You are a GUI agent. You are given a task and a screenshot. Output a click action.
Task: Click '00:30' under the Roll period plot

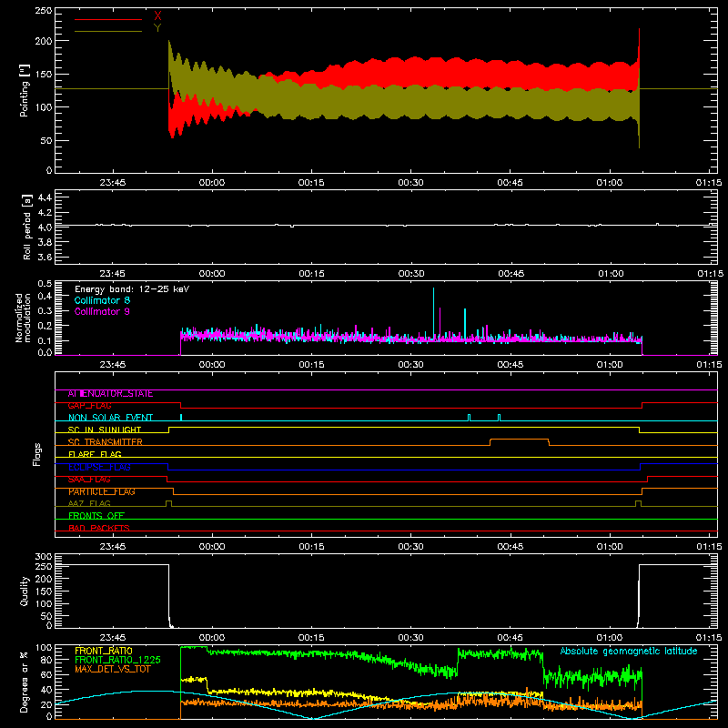coord(411,274)
